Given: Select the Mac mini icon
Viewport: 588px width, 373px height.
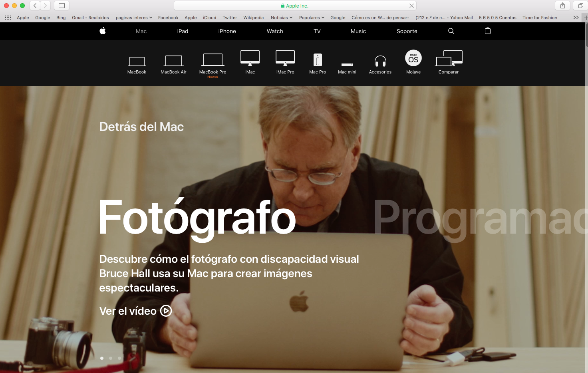Looking at the screenshot, I should (x=347, y=65).
